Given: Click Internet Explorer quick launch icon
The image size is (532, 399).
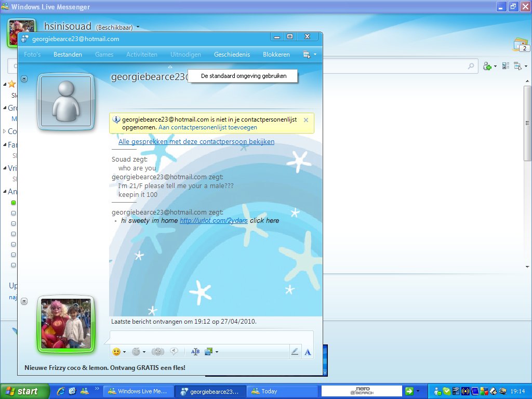Looking at the screenshot, I should pyautogui.click(x=61, y=391).
